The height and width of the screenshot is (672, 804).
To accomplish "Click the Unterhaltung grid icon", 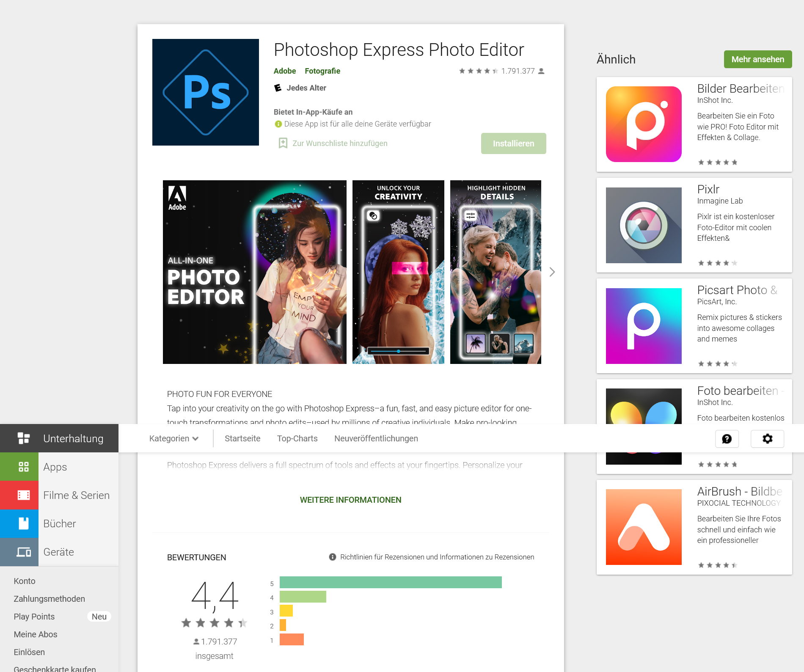I will pos(24,438).
